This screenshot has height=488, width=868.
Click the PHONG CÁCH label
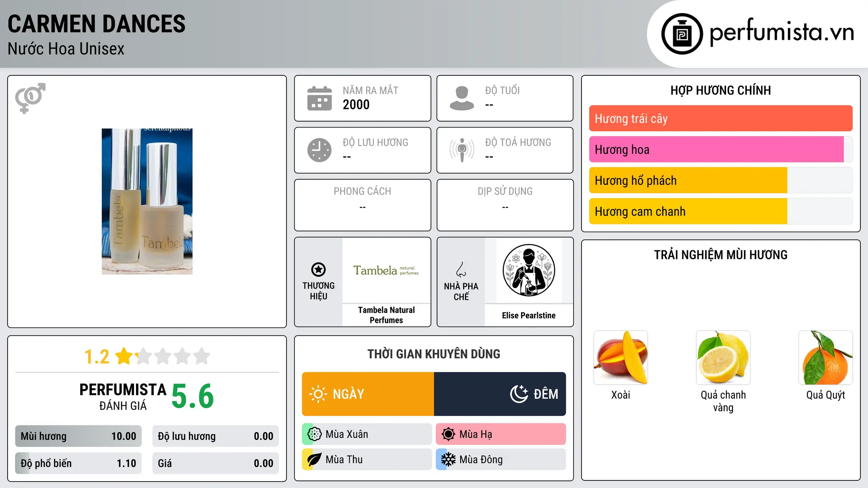point(362,191)
